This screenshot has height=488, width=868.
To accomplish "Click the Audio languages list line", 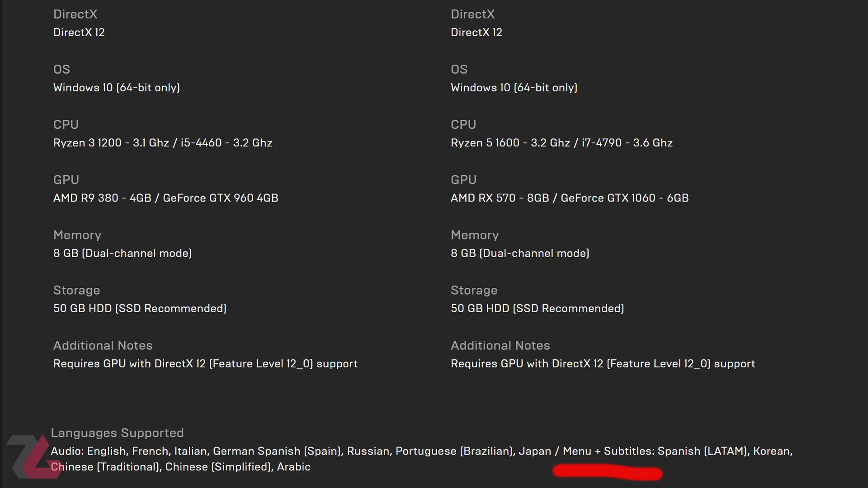I will [x=422, y=451].
